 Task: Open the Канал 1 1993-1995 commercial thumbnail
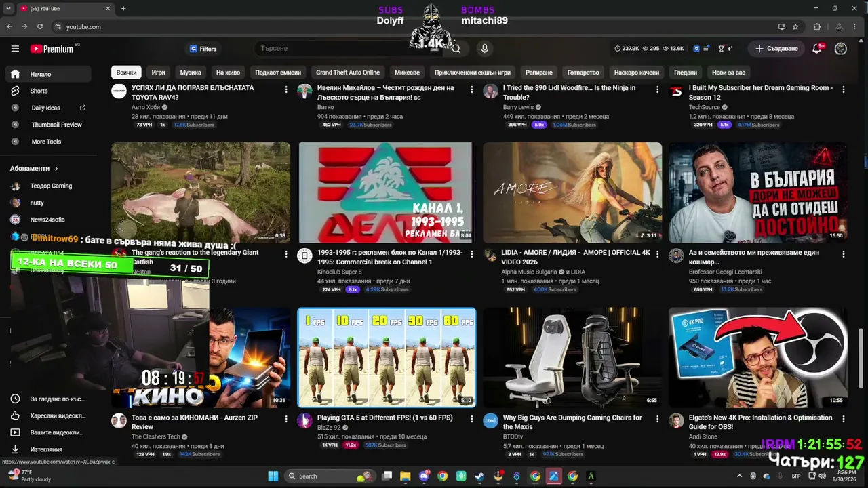387,192
